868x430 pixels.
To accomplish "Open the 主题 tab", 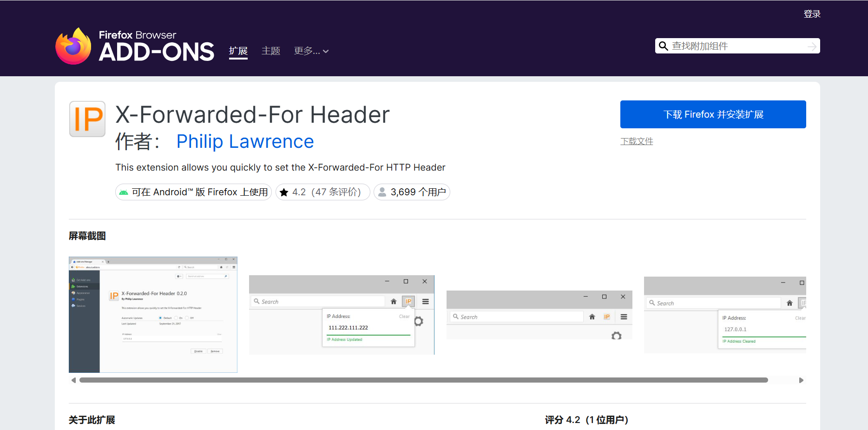I will tap(271, 51).
